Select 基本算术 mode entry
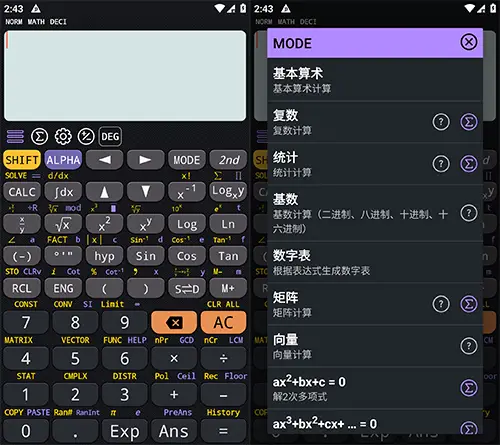 (x=375, y=80)
